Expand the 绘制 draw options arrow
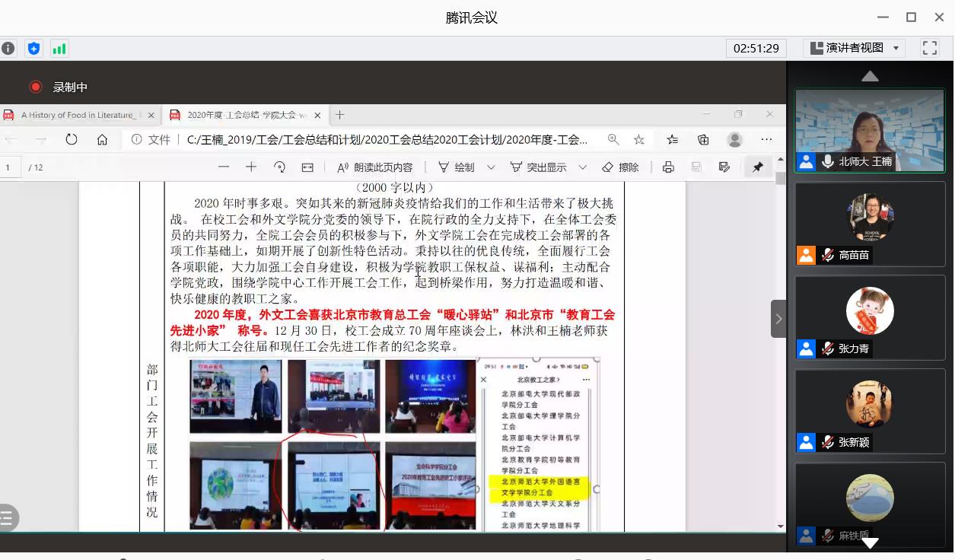The width and height of the screenshot is (955, 560). click(491, 167)
